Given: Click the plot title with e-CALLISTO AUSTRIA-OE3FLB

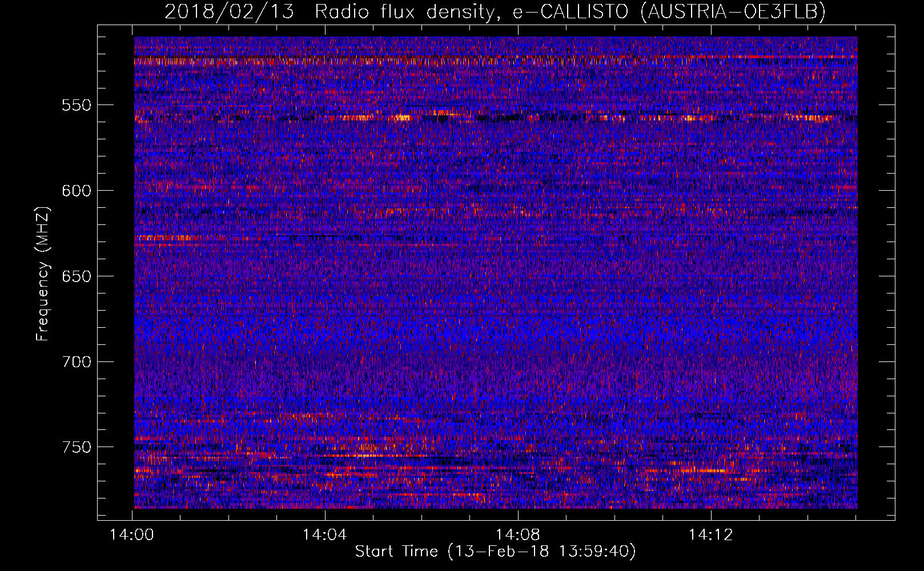Looking at the screenshot, I should click(x=495, y=12).
